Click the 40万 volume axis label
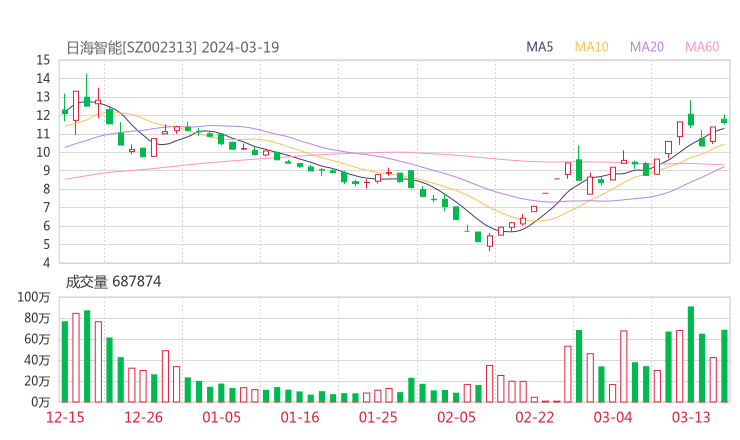The height and width of the screenshot is (440, 740). point(37,360)
